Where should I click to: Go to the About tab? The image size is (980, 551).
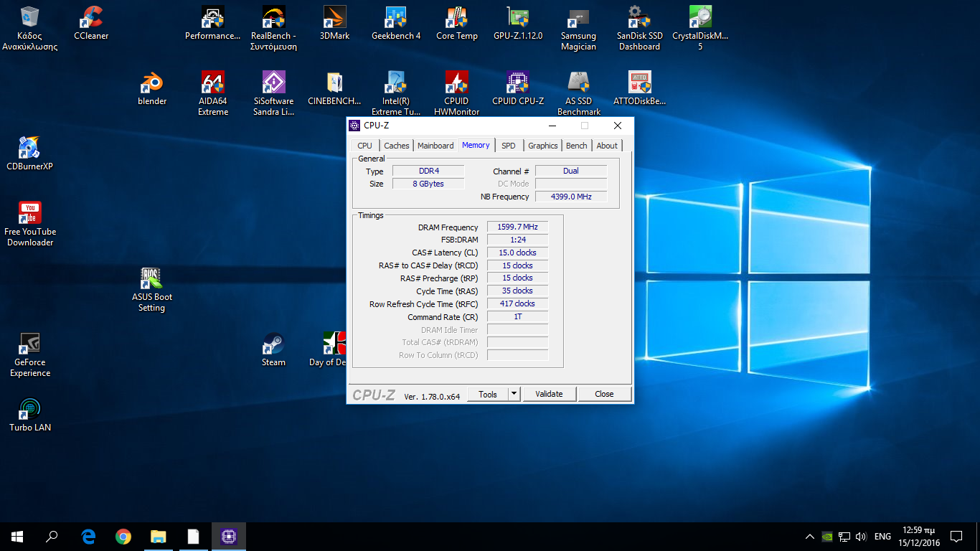(607, 146)
